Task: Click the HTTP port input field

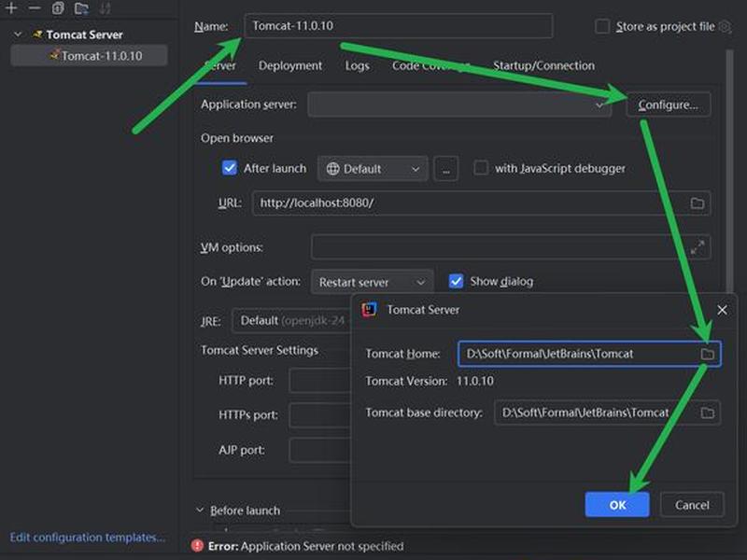Action: tap(319, 381)
